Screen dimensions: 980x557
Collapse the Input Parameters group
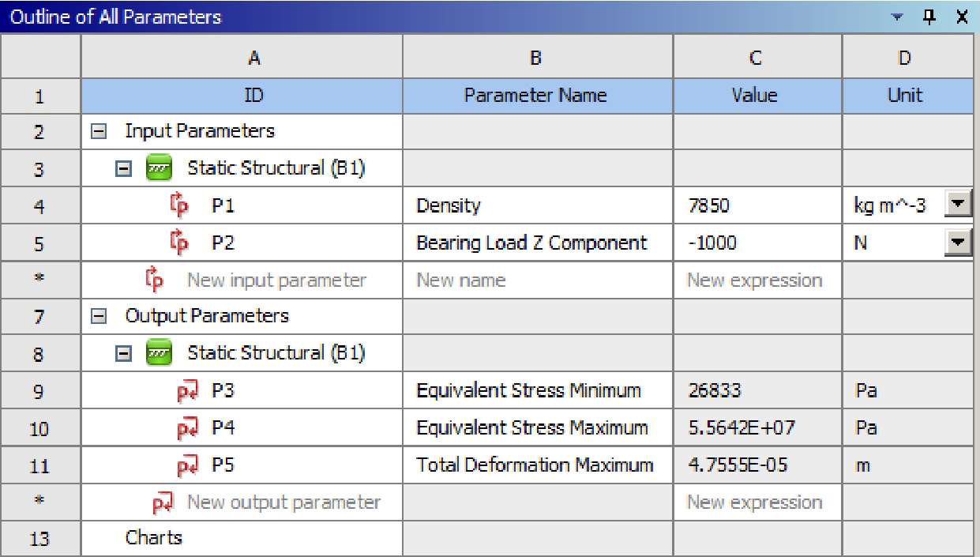click(95, 132)
